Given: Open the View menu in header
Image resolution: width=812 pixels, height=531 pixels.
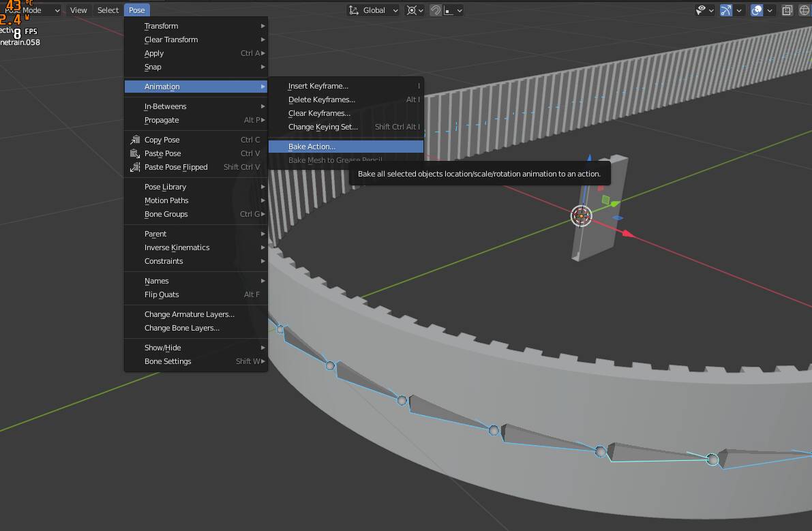Looking at the screenshot, I should [78, 10].
